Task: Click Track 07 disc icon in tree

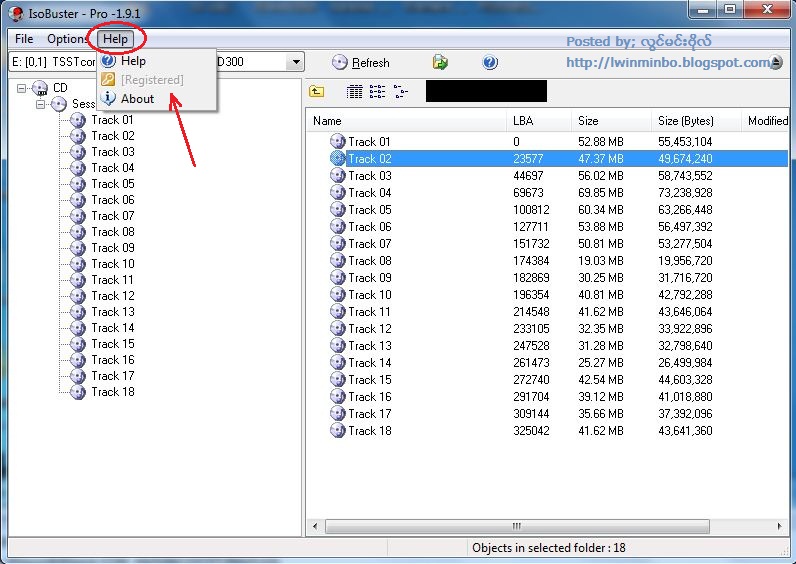Action: click(x=78, y=216)
